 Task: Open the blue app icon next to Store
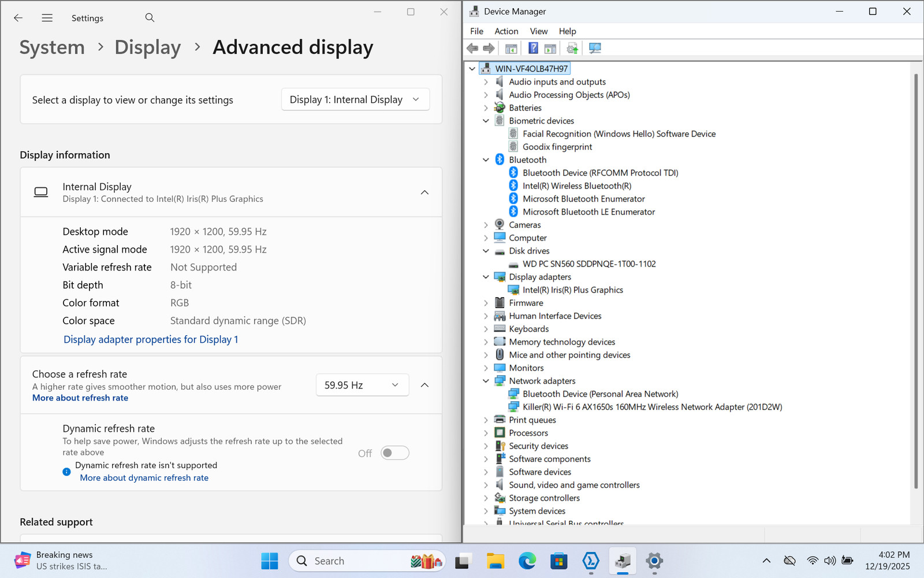click(591, 561)
